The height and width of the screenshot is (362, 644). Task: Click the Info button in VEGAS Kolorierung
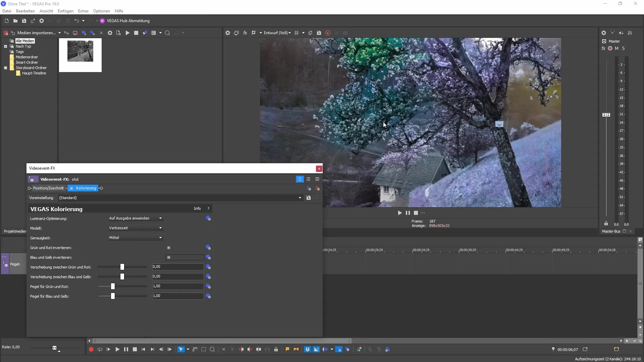pyautogui.click(x=197, y=209)
